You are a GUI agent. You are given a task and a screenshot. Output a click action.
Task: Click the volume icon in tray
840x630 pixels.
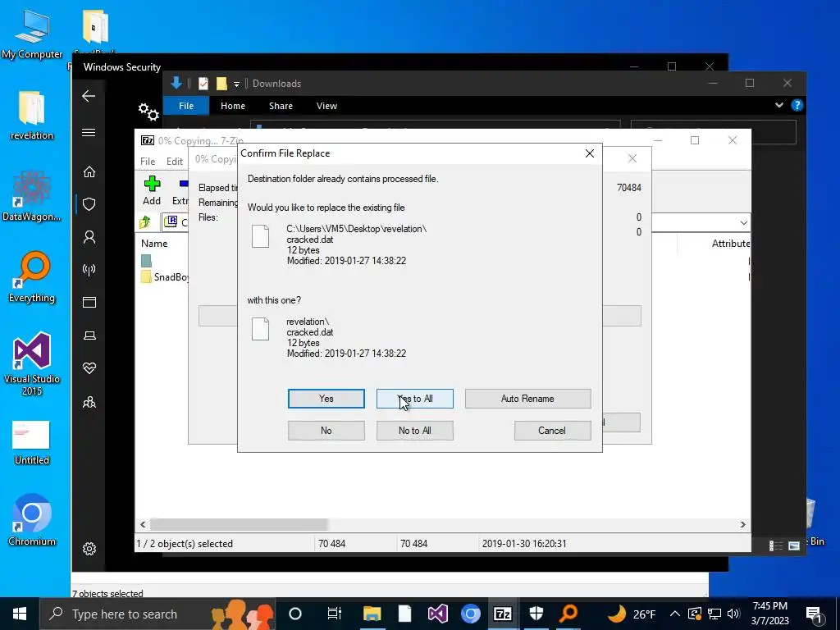(x=734, y=614)
